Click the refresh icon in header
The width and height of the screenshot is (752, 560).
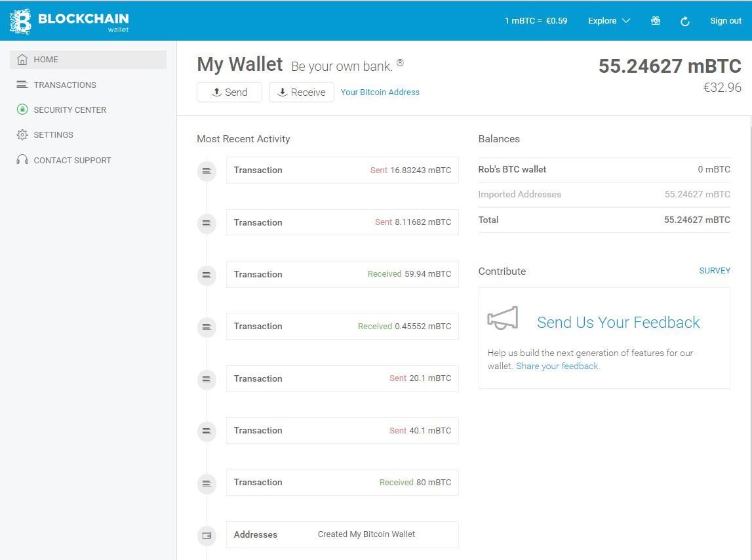685,21
